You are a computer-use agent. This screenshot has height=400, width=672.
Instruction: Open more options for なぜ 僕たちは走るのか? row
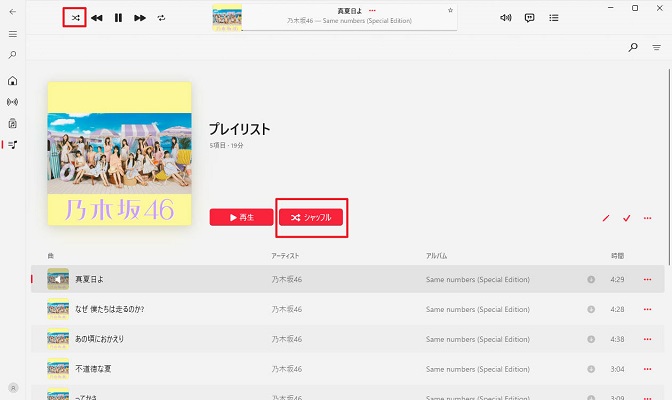(x=648, y=310)
